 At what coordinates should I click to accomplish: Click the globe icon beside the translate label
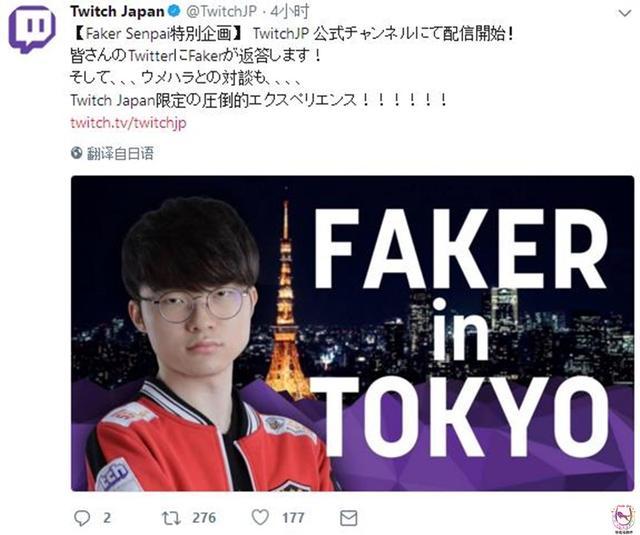[x=76, y=153]
